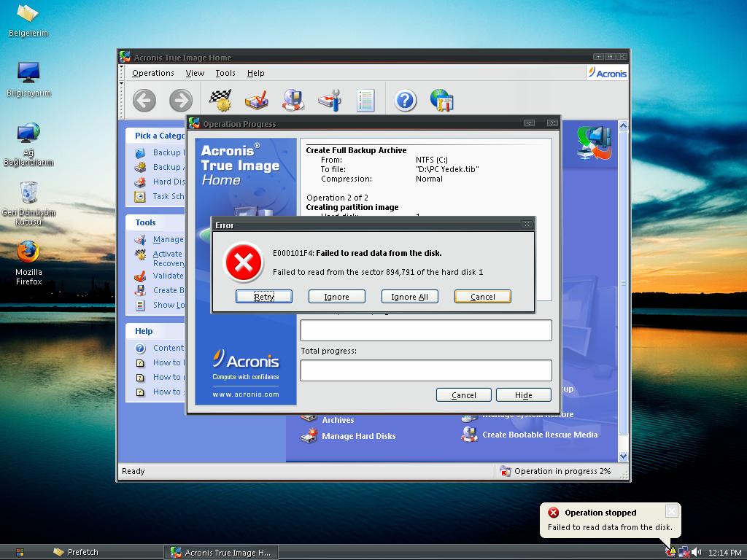The width and height of the screenshot is (747, 560).
Task: Open the disk tools wrench toolbar icon
Action: point(330,101)
